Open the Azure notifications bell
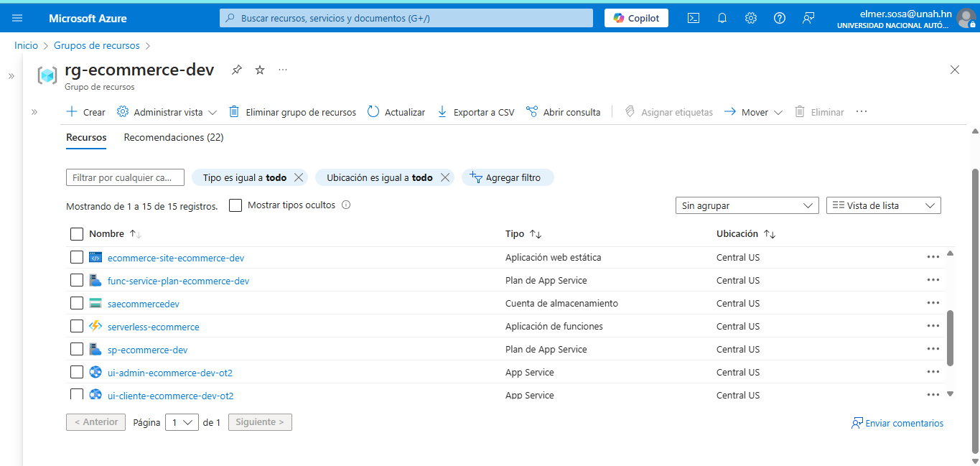This screenshot has height=466, width=980. point(722,17)
